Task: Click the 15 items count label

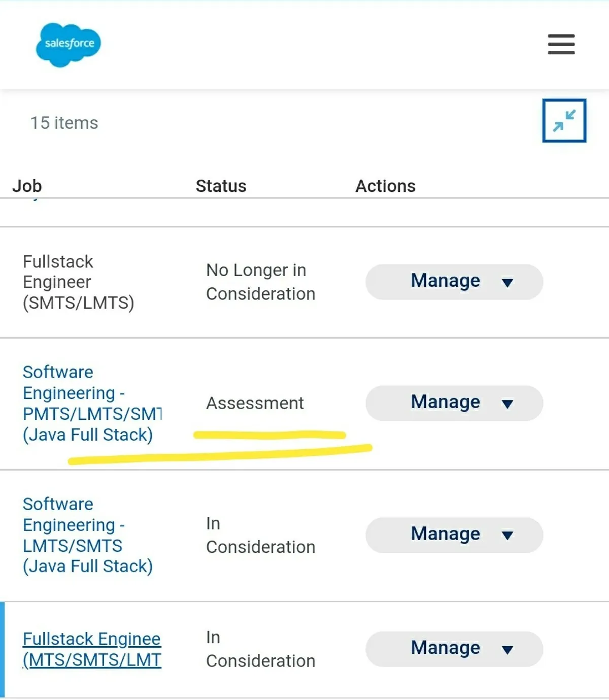Action: tap(64, 123)
